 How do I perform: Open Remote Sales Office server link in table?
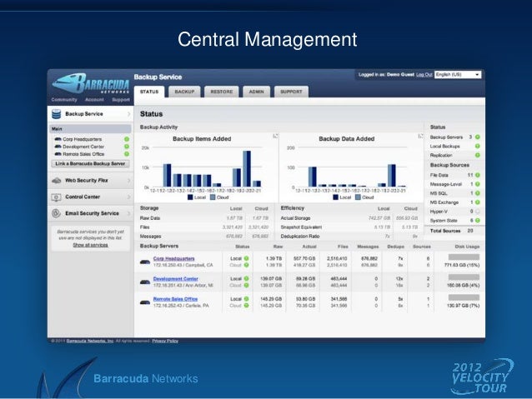[x=175, y=299]
